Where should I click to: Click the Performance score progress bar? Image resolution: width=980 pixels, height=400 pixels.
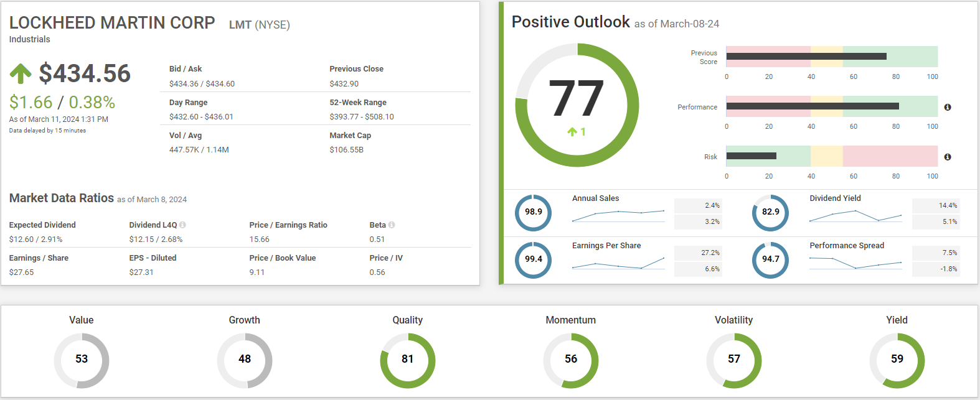click(x=832, y=106)
